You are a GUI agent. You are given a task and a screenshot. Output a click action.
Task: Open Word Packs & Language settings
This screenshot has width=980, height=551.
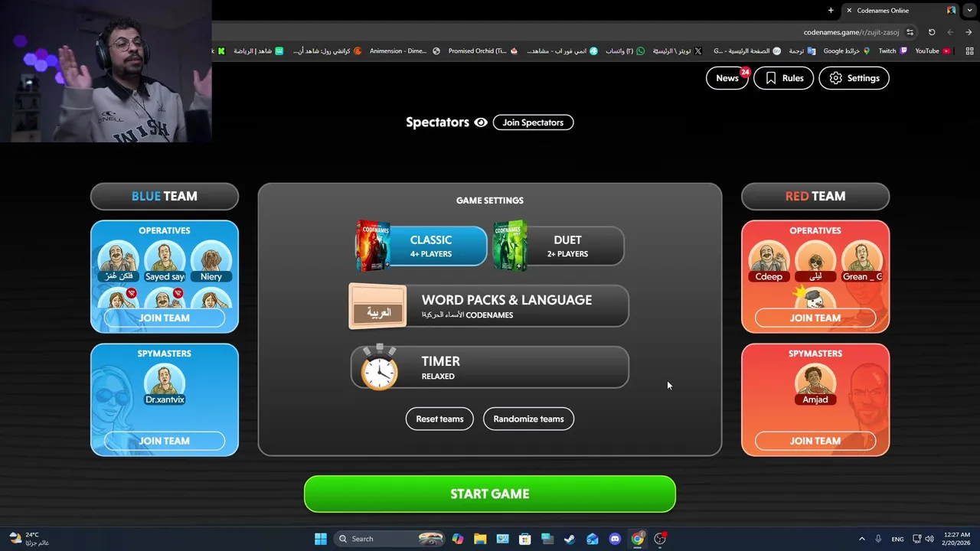(x=488, y=306)
